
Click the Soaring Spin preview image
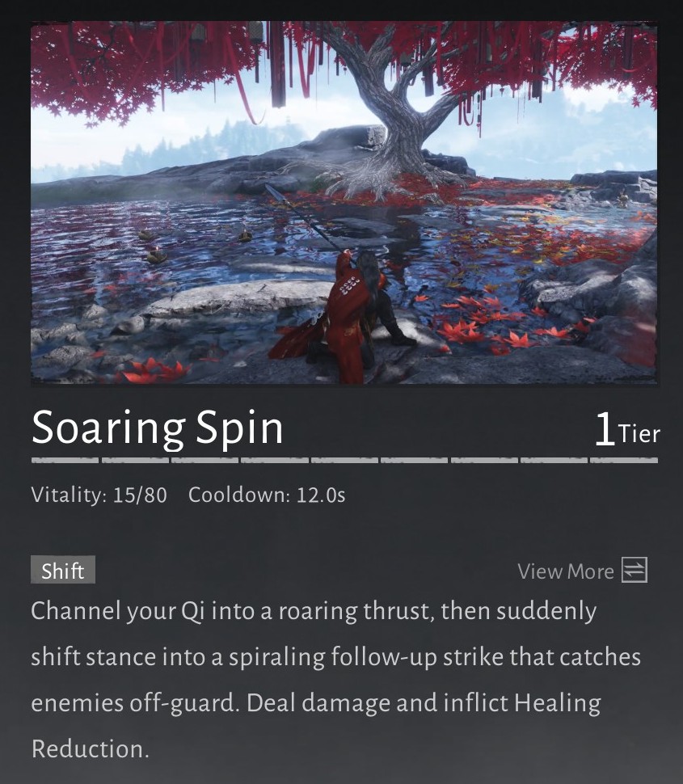tap(344, 203)
